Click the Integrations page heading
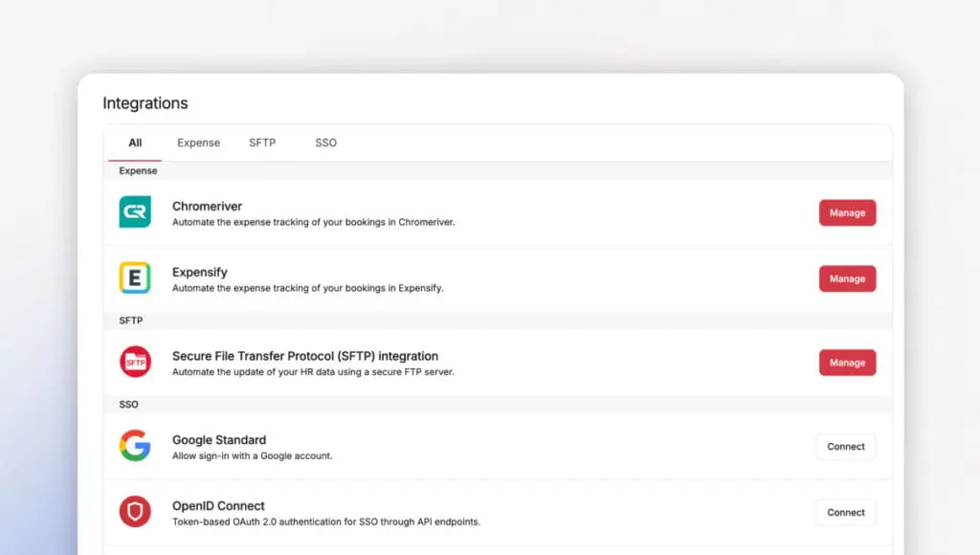The height and width of the screenshot is (555, 980). pyautogui.click(x=145, y=103)
